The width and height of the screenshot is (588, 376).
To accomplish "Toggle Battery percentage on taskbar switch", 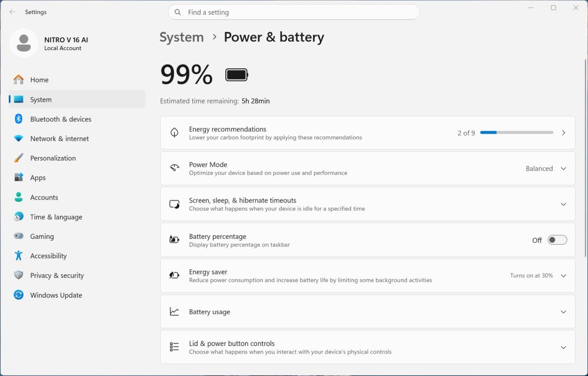I will pyautogui.click(x=557, y=240).
